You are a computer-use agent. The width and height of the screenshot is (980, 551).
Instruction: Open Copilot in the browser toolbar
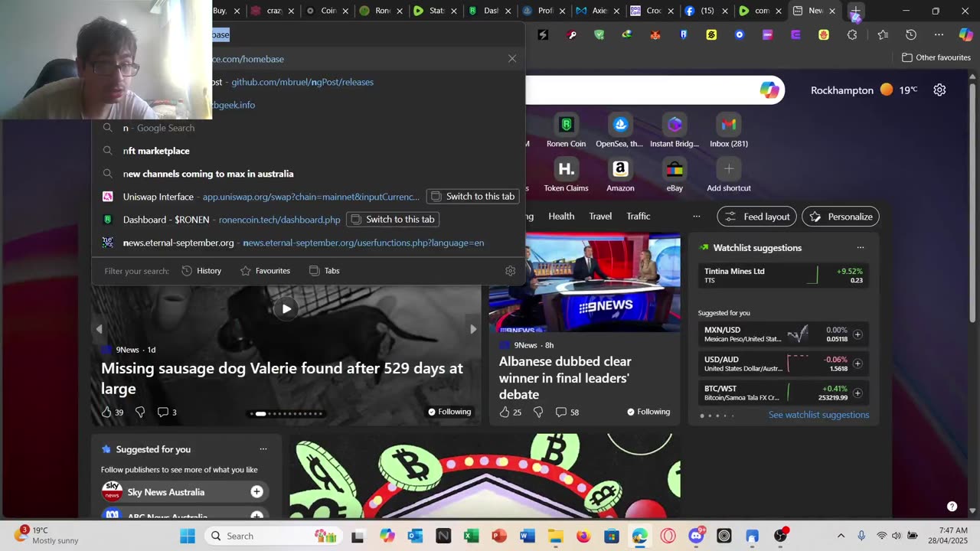coord(965,34)
